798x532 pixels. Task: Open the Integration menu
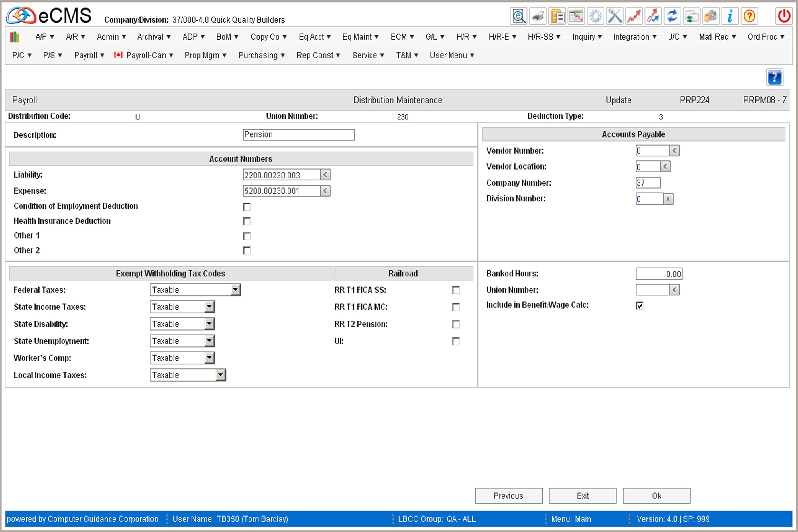pos(635,37)
